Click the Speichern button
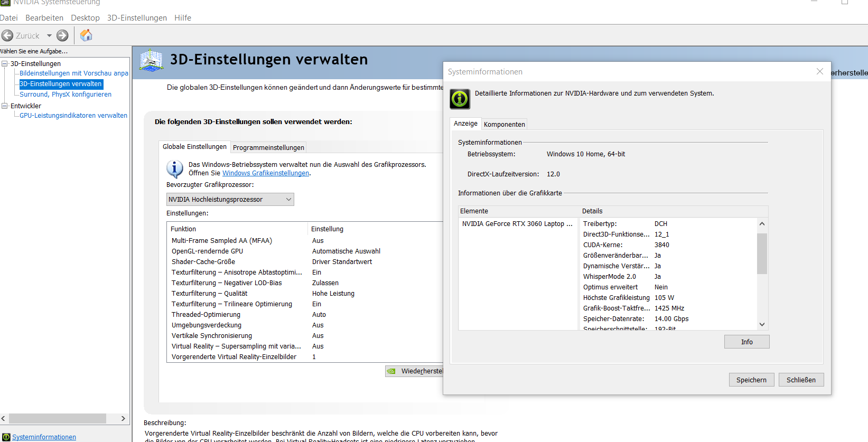Image resolution: width=868 pixels, height=442 pixels. 751,380
